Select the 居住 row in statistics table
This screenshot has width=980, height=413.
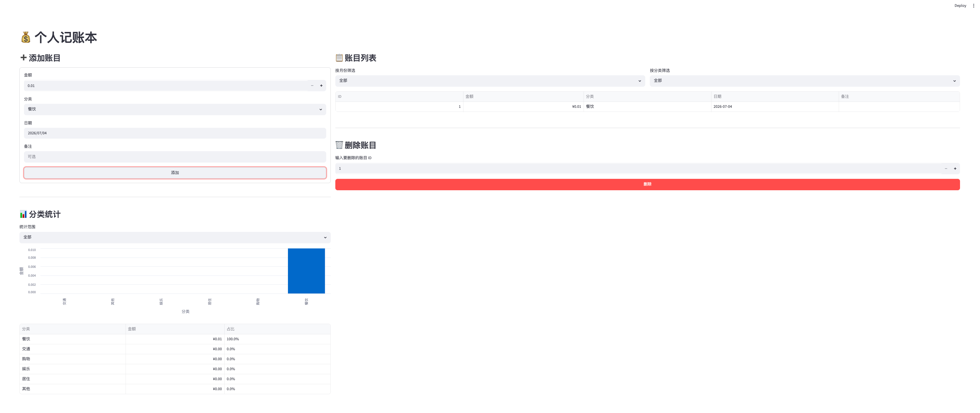pos(175,379)
